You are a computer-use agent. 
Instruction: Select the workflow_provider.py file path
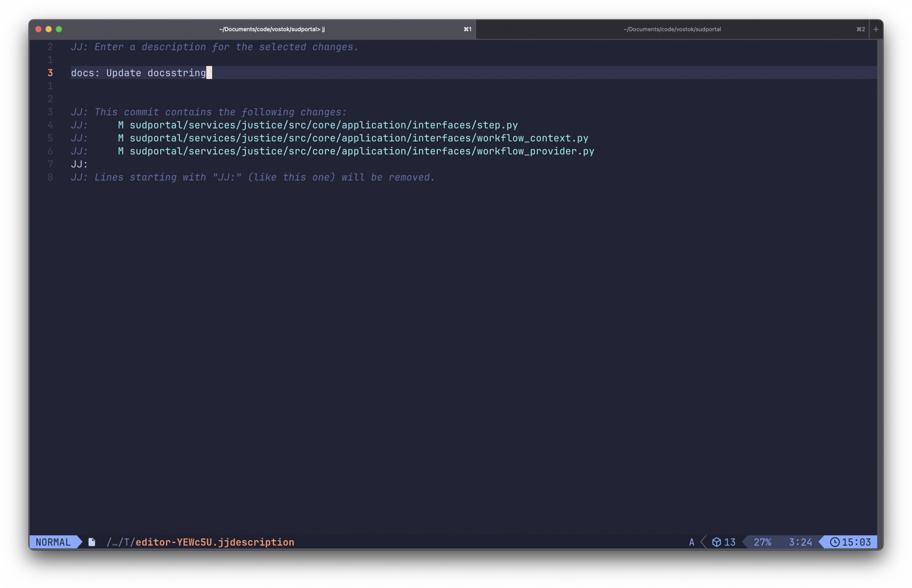[x=362, y=151]
